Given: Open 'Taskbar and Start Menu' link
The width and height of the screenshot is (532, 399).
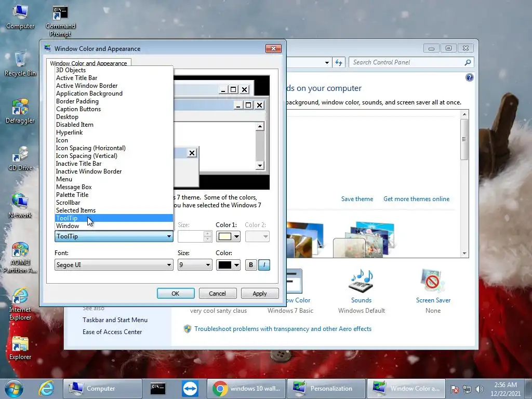Looking at the screenshot, I should (x=115, y=320).
